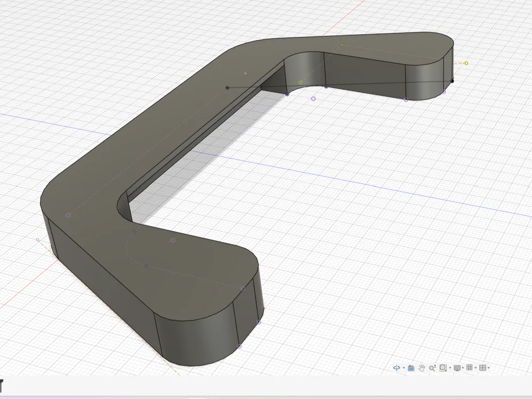
Task: Select the yellow sketch point beyond the body's right end
Action: pyautogui.click(x=467, y=63)
